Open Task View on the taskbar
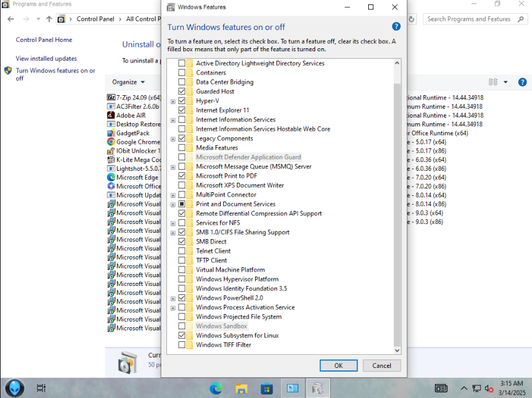Image resolution: width=532 pixels, height=398 pixels. (41, 388)
